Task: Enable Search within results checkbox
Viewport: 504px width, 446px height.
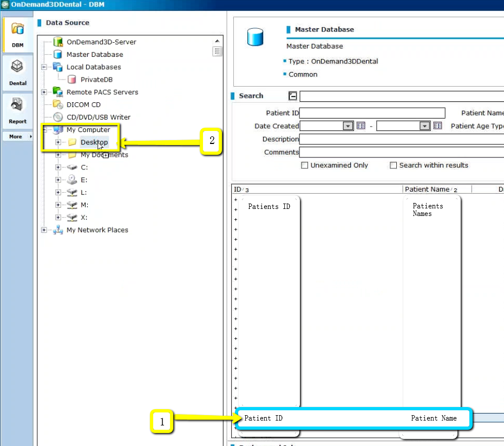Action: pyautogui.click(x=393, y=165)
